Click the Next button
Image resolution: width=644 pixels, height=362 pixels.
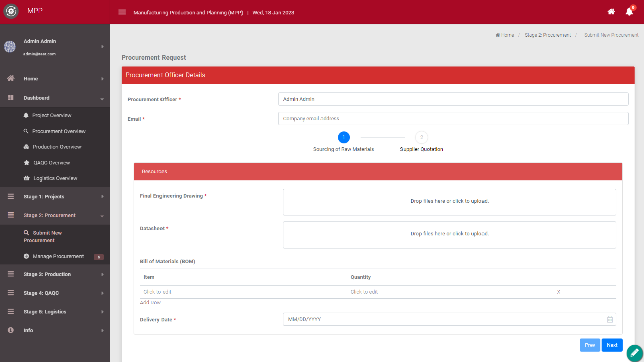coord(612,345)
